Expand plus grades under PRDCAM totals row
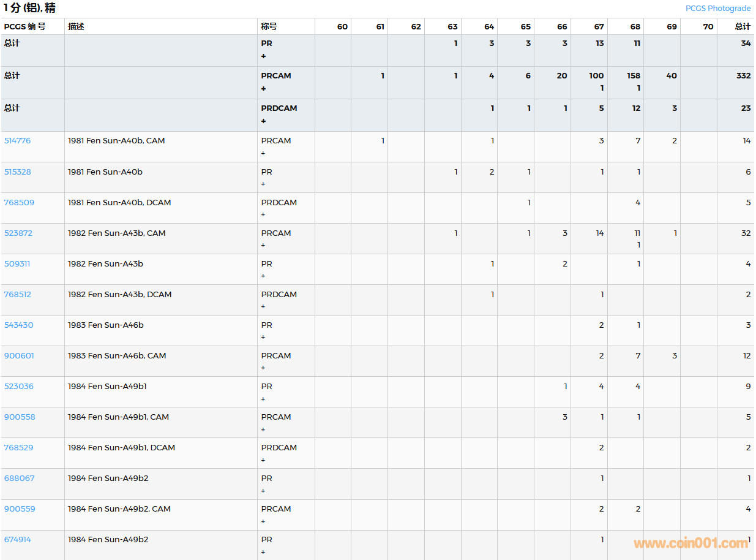This screenshot has width=756, height=560. (x=264, y=121)
